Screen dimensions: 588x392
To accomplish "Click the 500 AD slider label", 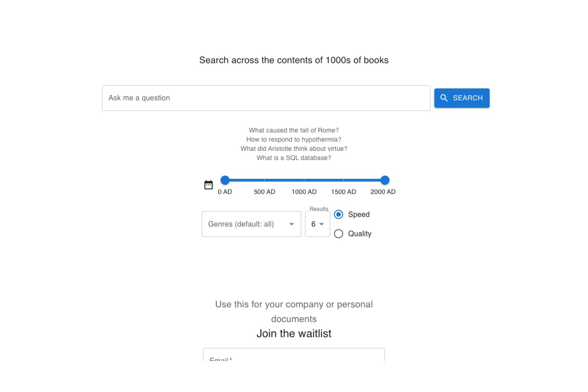I will tap(265, 192).
